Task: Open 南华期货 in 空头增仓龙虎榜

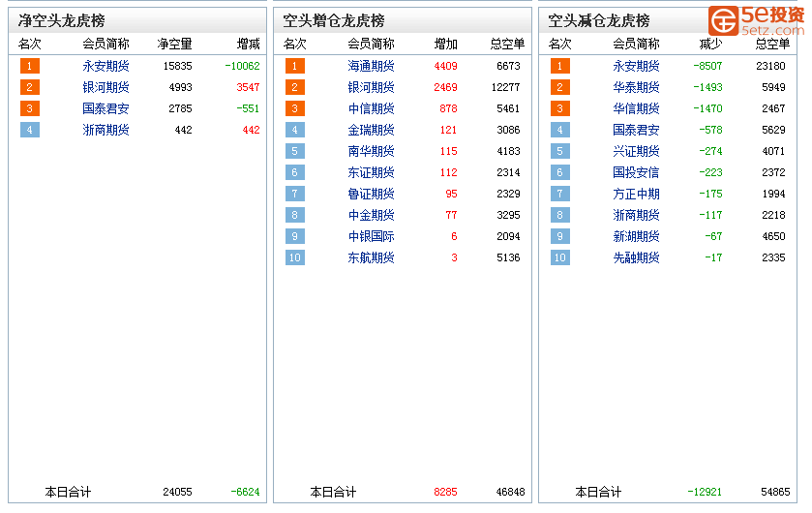Action: point(371,151)
